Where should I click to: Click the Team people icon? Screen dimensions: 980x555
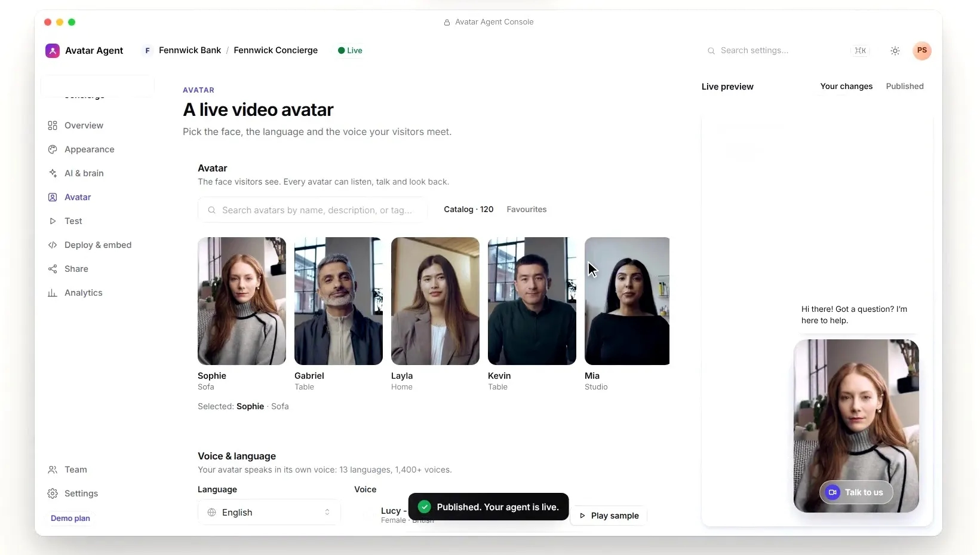53,470
